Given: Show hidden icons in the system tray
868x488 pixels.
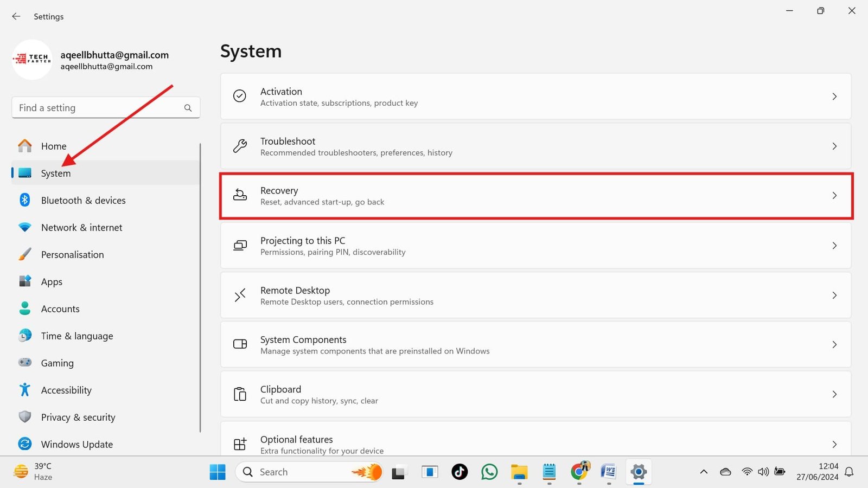Looking at the screenshot, I should tap(704, 472).
